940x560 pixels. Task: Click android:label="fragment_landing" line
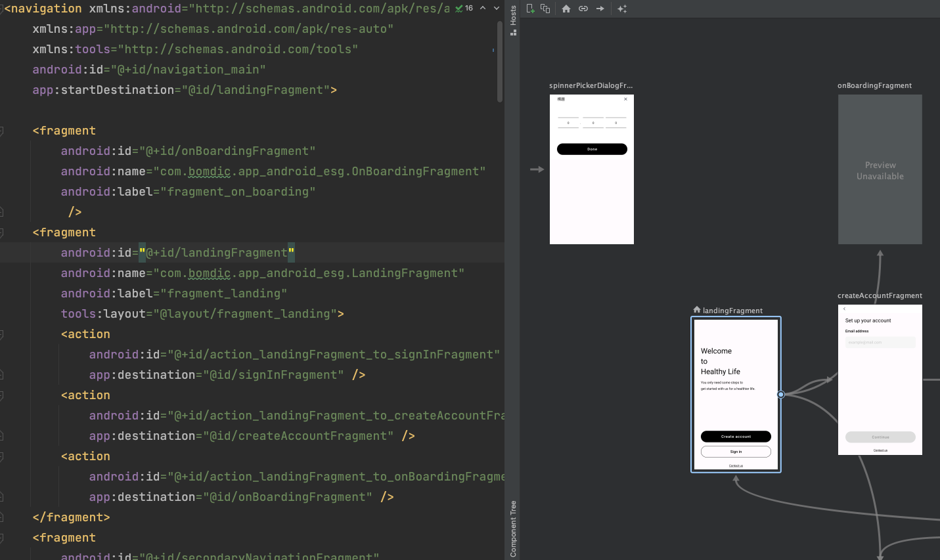tap(174, 293)
